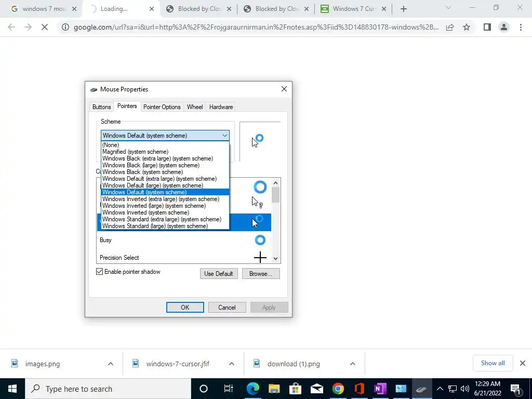This screenshot has width=532, height=399.
Task: View site information icon in address bar
Action: tap(65, 27)
